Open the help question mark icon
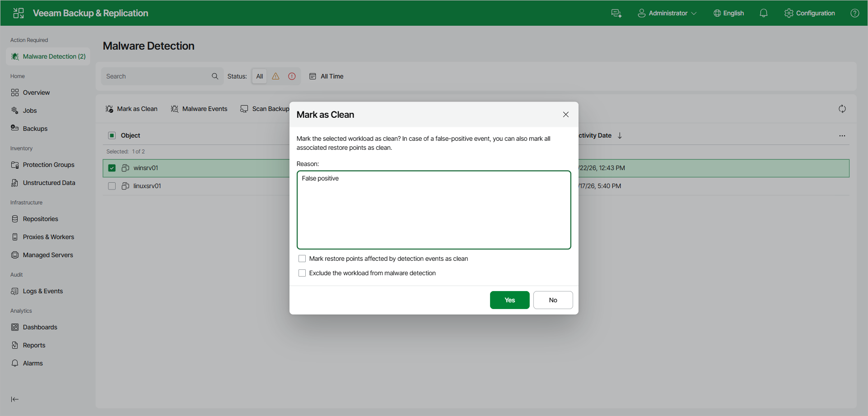 tap(855, 13)
